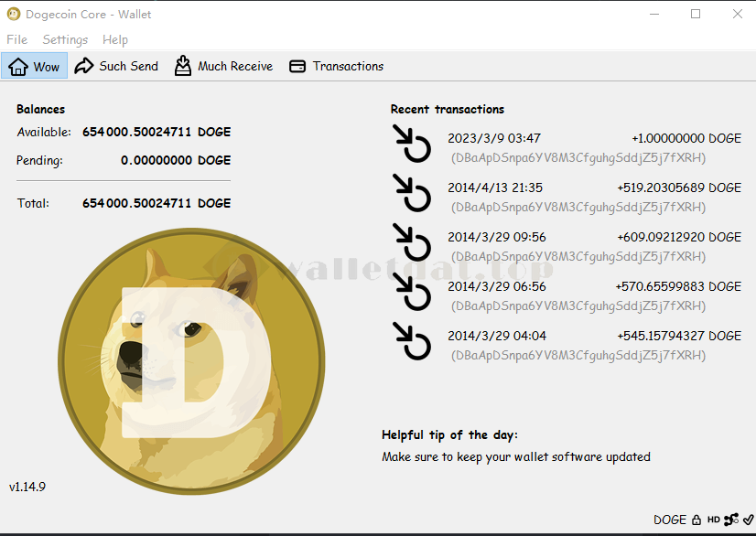Image resolution: width=756 pixels, height=536 pixels.
Task: Click the network connections icon
Action: tap(731, 520)
